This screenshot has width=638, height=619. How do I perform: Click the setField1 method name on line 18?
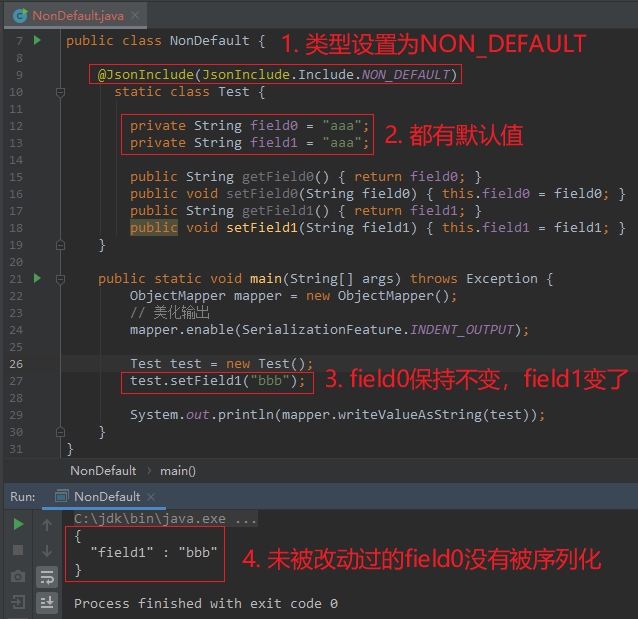click(262, 227)
